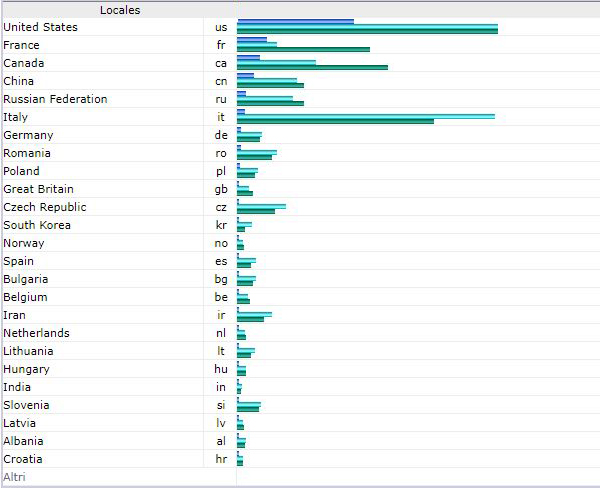600x488 pixels.
Task: Select the China row
Action: click(300, 81)
